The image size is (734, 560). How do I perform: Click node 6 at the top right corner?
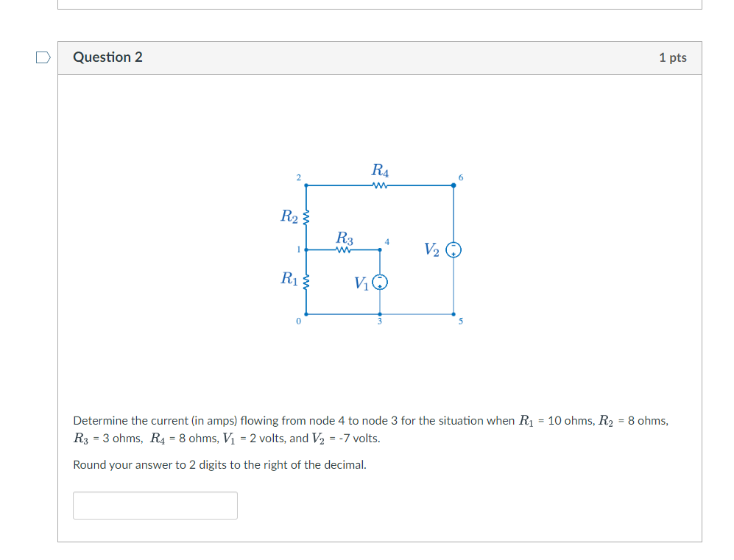click(454, 185)
